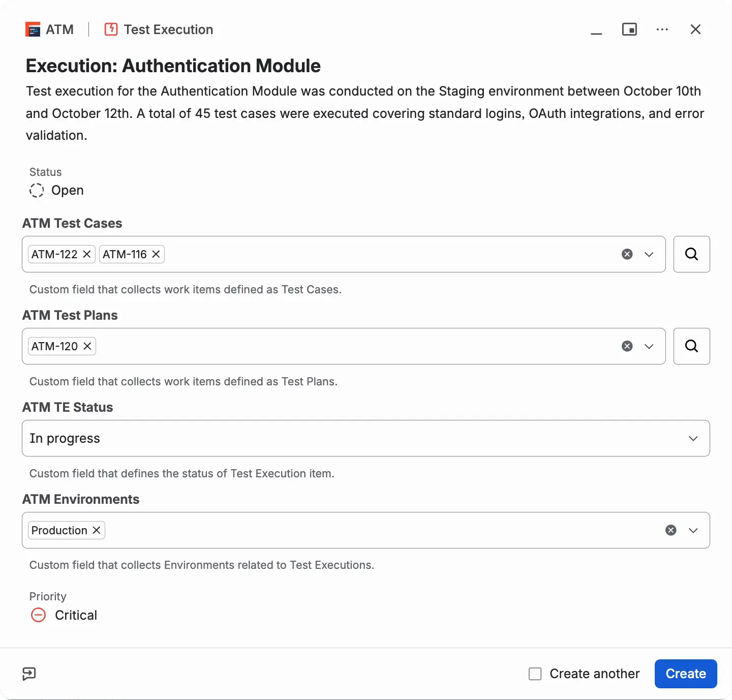This screenshot has height=700, width=732.
Task: Click the ATM-122 test case tag
Action: coord(54,254)
